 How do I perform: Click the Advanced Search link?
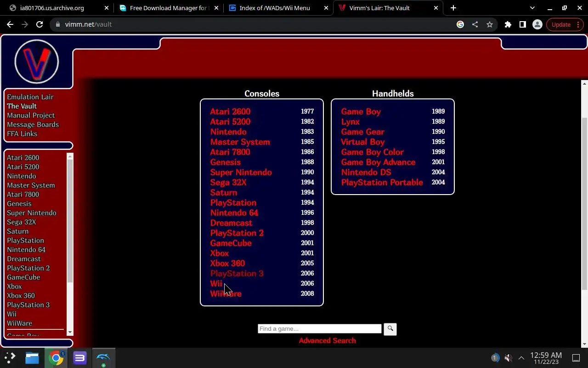click(x=328, y=340)
